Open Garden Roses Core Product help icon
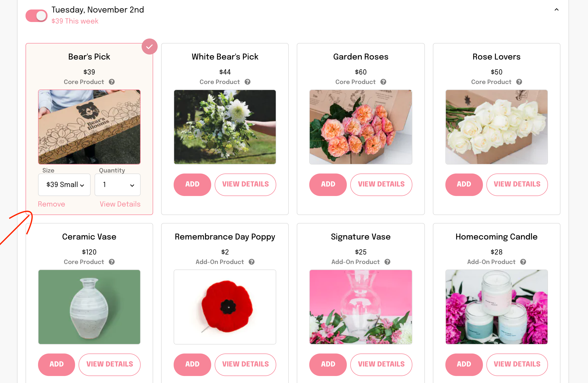This screenshot has width=588, height=383. tap(383, 82)
